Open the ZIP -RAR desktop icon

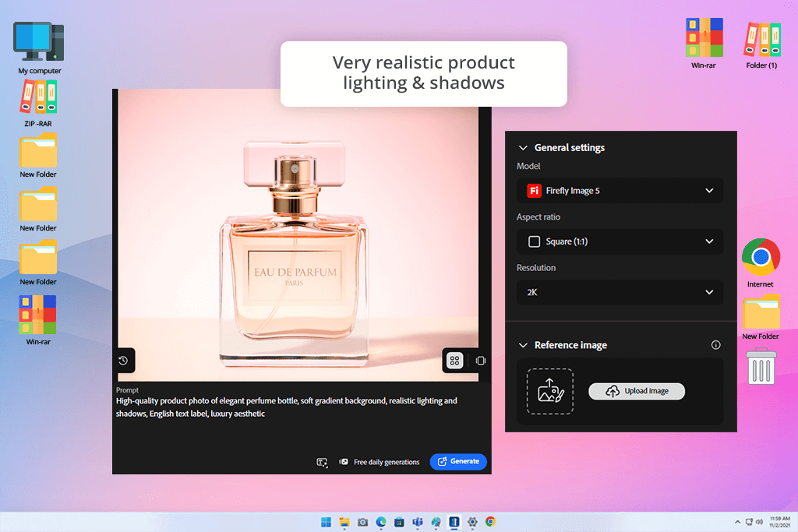pos(38,104)
